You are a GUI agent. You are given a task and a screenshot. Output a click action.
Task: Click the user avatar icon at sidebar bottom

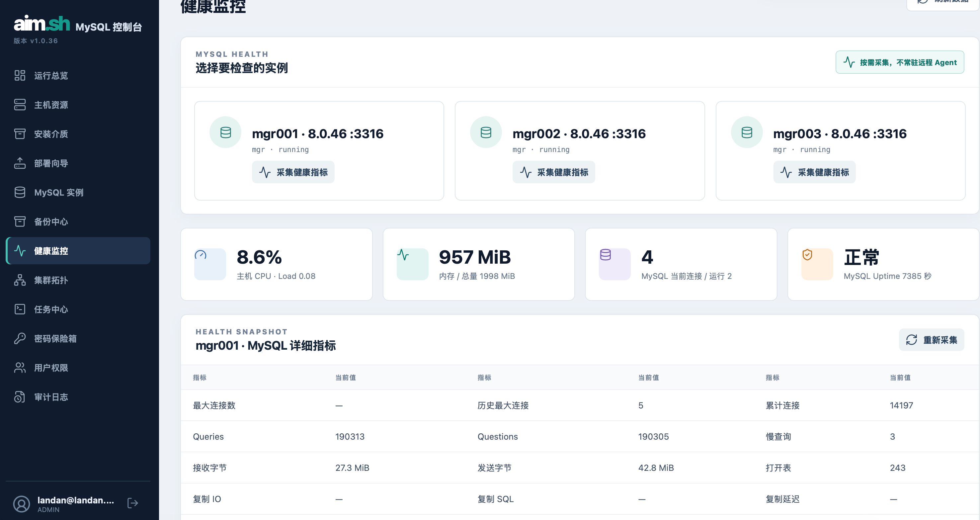tap(22, 504)
